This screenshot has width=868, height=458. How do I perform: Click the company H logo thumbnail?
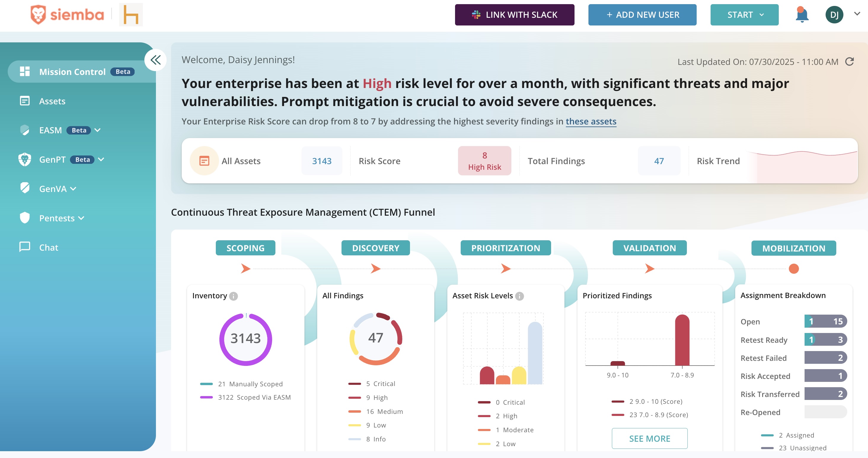click(131, 15)
